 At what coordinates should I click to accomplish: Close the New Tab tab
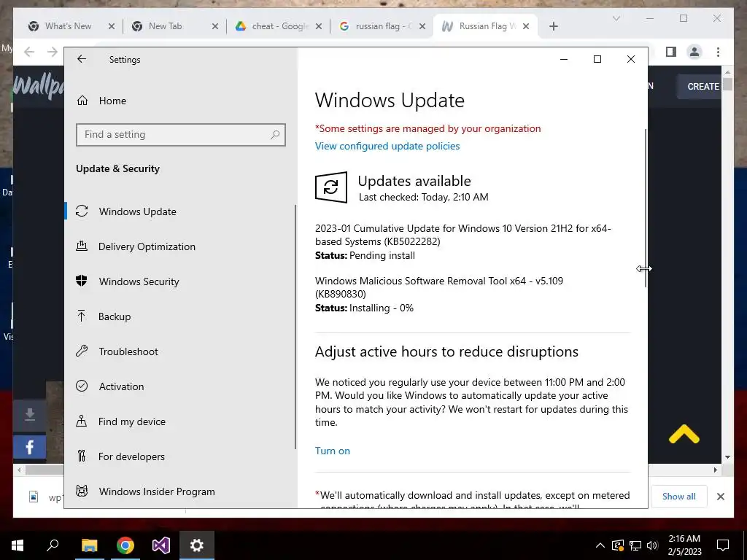215,27
